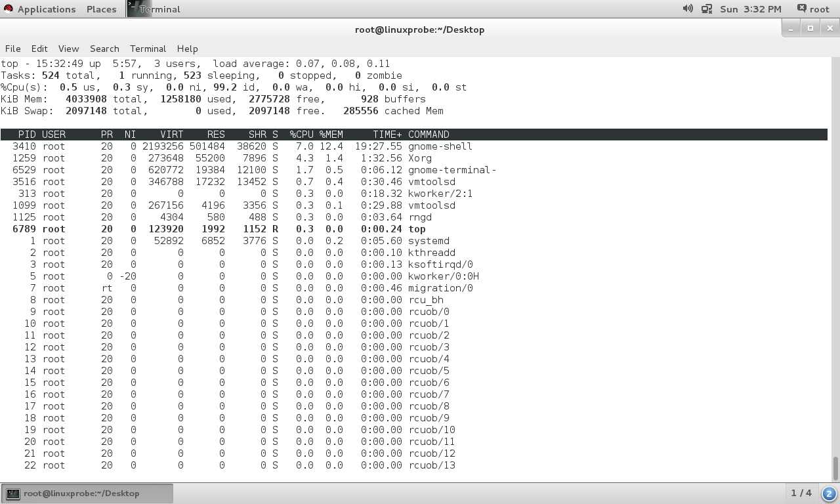Viewport: 840px width, 504px height.
Task: Open the Places menu
Action: (x=101, y=9)
